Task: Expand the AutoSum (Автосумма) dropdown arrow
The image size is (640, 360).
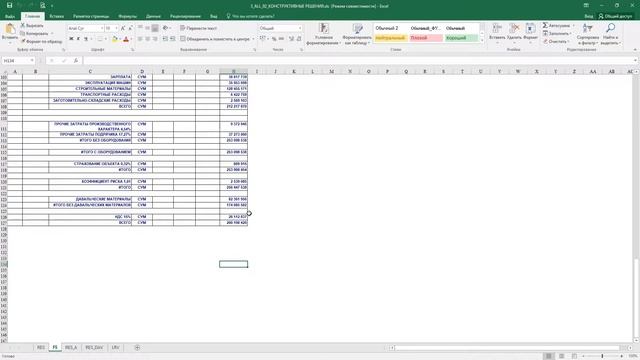Action: pyautogui.click(x=573, y=25)
